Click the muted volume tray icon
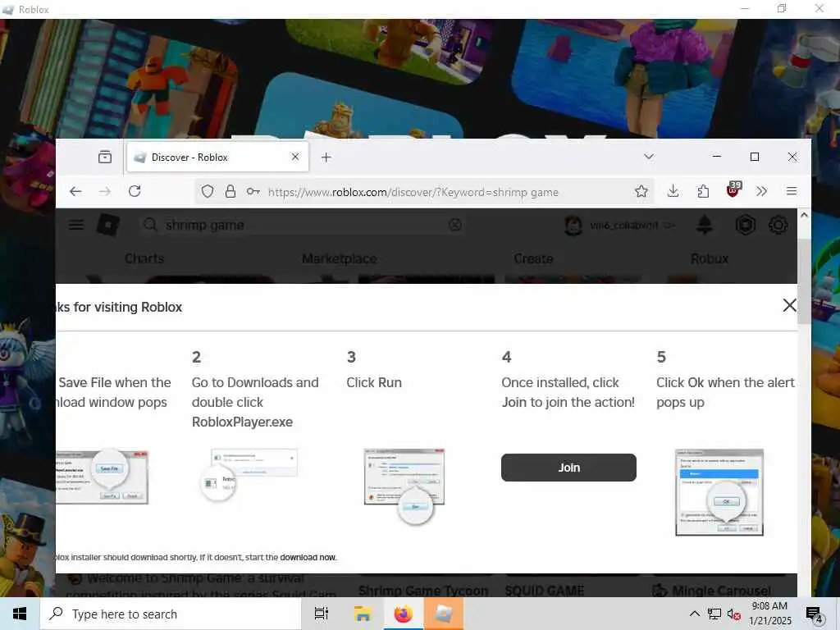 point(733,614)
